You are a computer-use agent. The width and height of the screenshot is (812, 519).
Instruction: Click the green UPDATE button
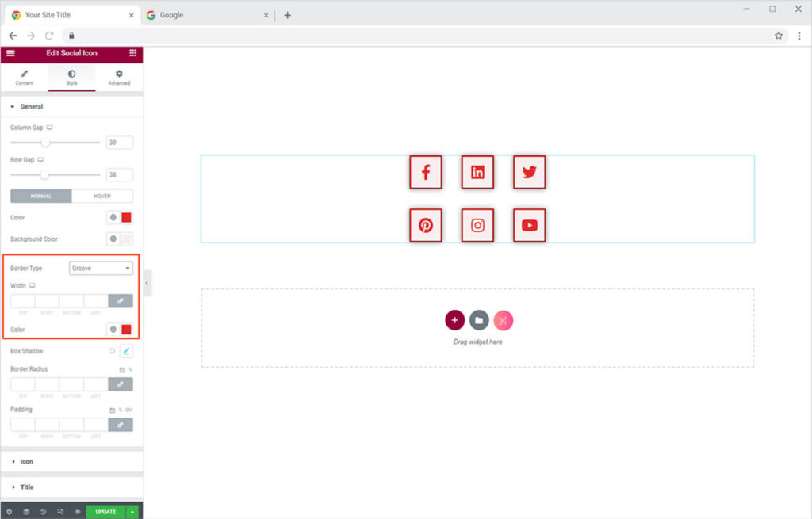105,512
